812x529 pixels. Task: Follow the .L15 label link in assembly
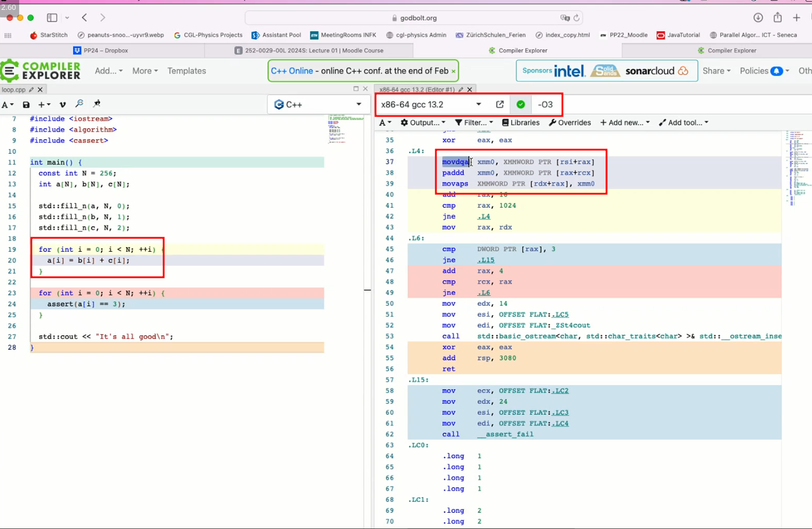485,260
